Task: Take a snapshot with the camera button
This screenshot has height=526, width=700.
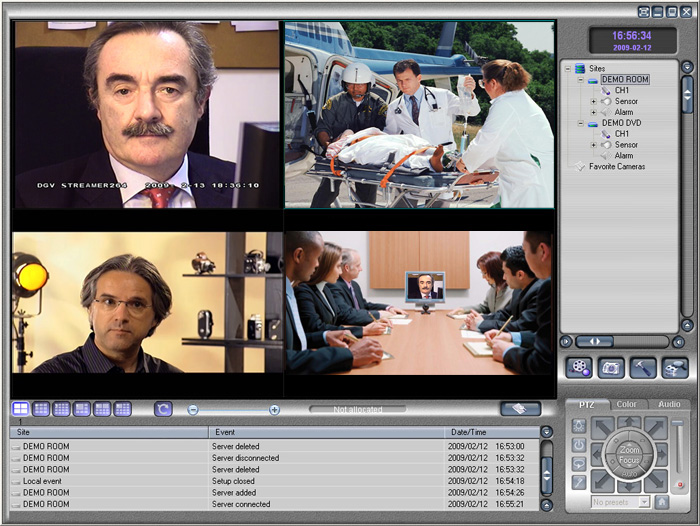Action: (x=611, y=368)
